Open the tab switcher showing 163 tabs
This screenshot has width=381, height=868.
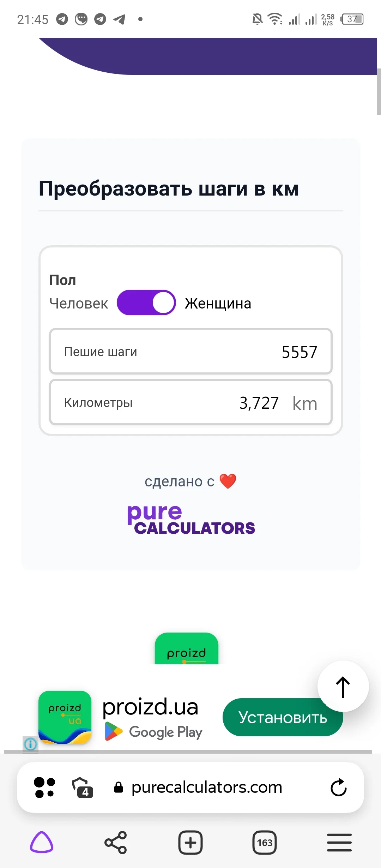tap(265, 843)
